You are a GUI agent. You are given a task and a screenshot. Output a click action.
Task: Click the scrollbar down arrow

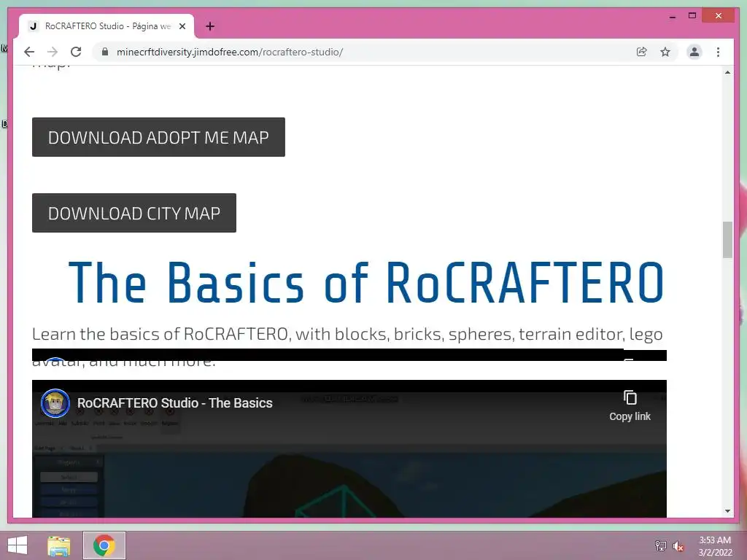[x=727, y=511]
